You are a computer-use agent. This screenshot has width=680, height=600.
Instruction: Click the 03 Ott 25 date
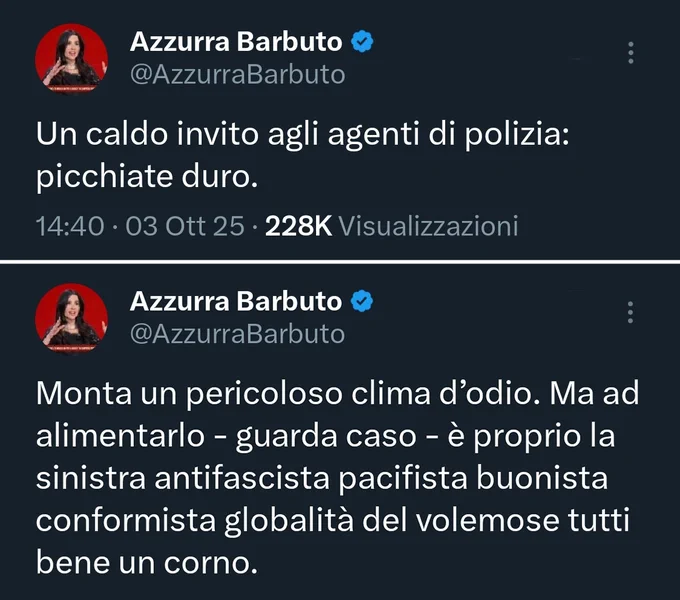(x=185, y=226)
